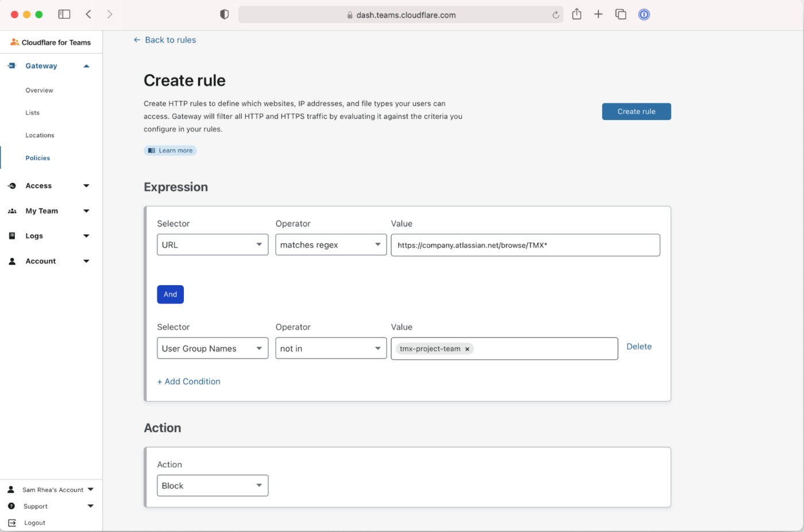Open a new tab with plus icon
804x532 pixels.
click(x=598, y=14)
